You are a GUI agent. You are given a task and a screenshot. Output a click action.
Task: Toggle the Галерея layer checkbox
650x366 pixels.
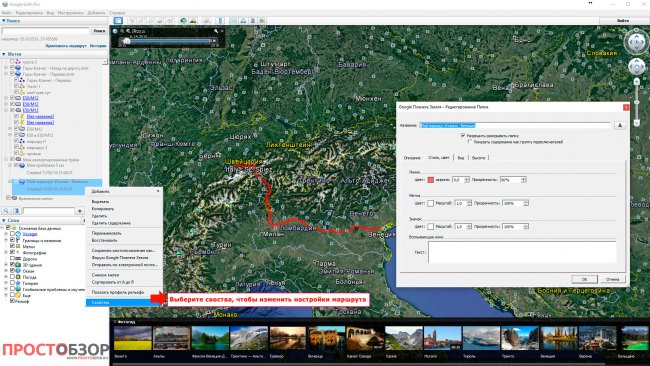[12, 283]
